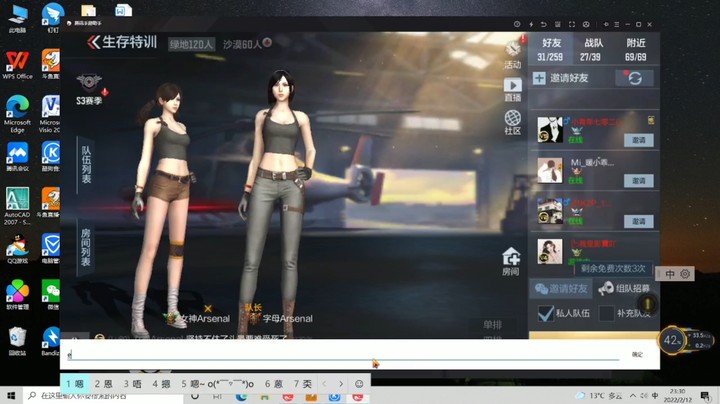Screen dimensions: 720x404
Task: Choose IME candidate 6 蒽
Action: pyautogui.click(x=274, y=384)
